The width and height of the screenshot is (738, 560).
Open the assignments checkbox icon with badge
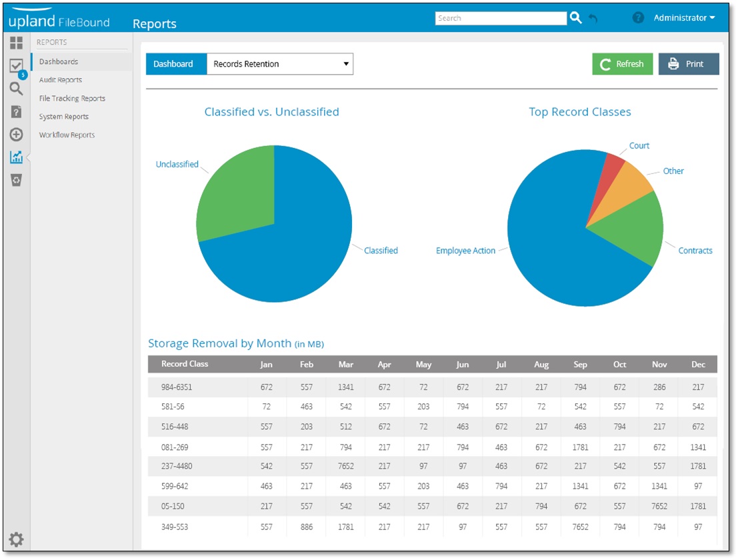click(16, 66)
